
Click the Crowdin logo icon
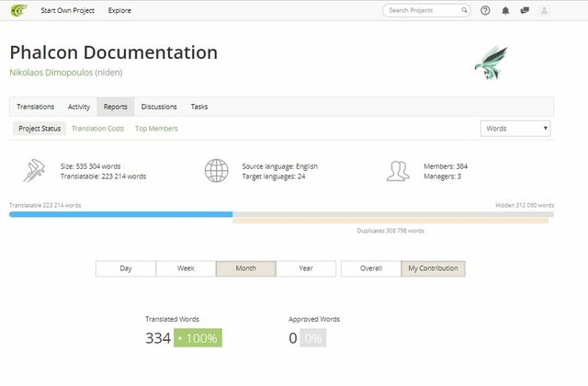18,10
